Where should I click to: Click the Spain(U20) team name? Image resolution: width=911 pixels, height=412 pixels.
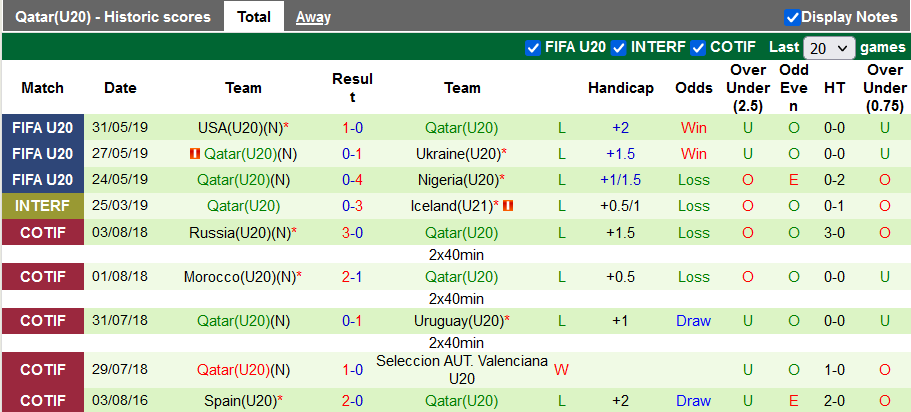point(238,401)
